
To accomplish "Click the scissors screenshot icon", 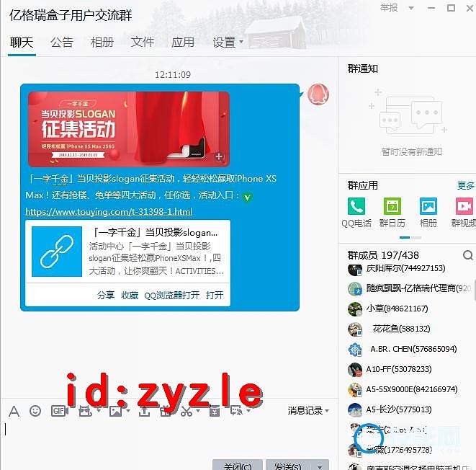I will tap(187, 411).
